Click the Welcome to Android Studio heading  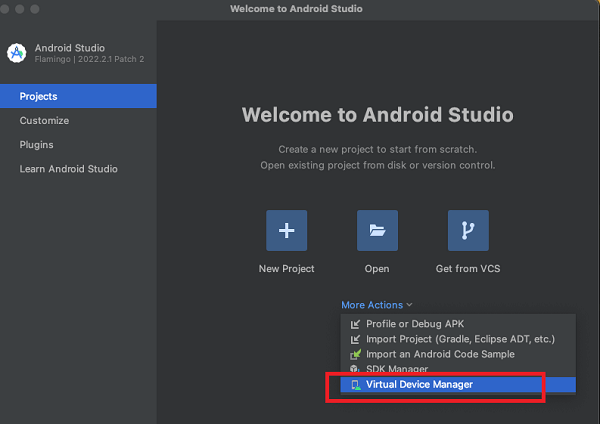(378, 115)
